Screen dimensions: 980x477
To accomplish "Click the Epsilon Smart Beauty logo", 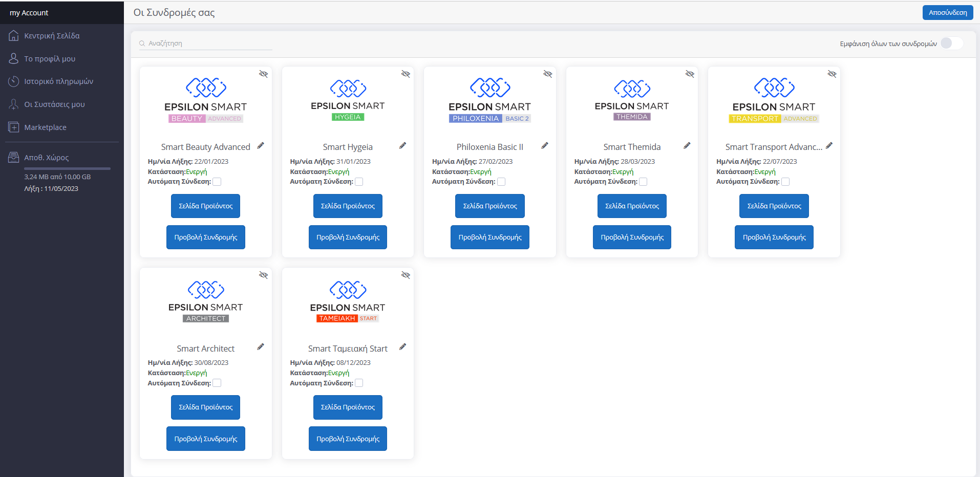I will tap(206, 100).
